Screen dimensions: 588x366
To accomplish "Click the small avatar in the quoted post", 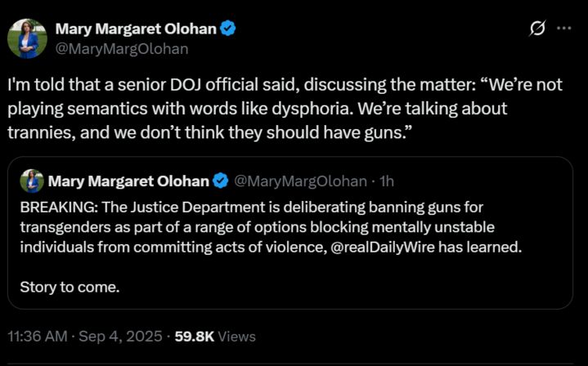I will point(32,181).
